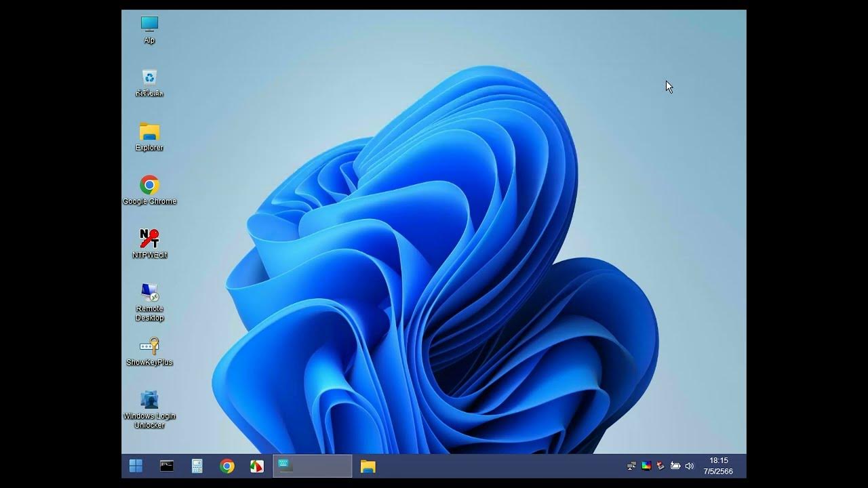Image resolution: width=868 pixels, height=488 pixels.
Task: Click the red-green taskbar app icon
Action: [257, 466]
